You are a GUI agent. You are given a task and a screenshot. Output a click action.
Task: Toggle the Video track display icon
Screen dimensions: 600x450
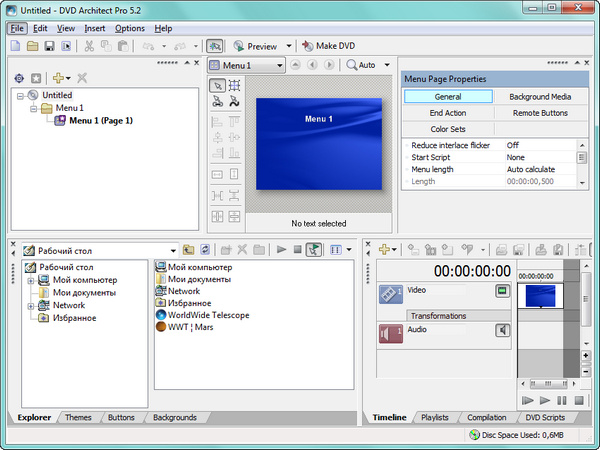[503, 291]
